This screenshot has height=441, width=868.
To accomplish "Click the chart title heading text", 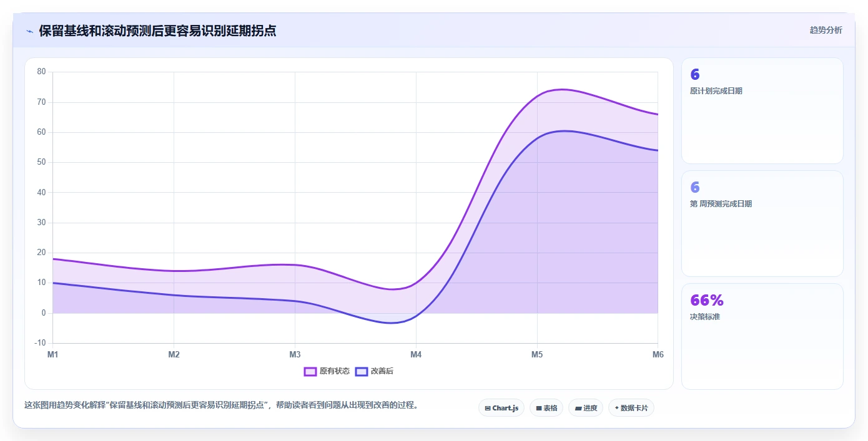I will 157,31.
